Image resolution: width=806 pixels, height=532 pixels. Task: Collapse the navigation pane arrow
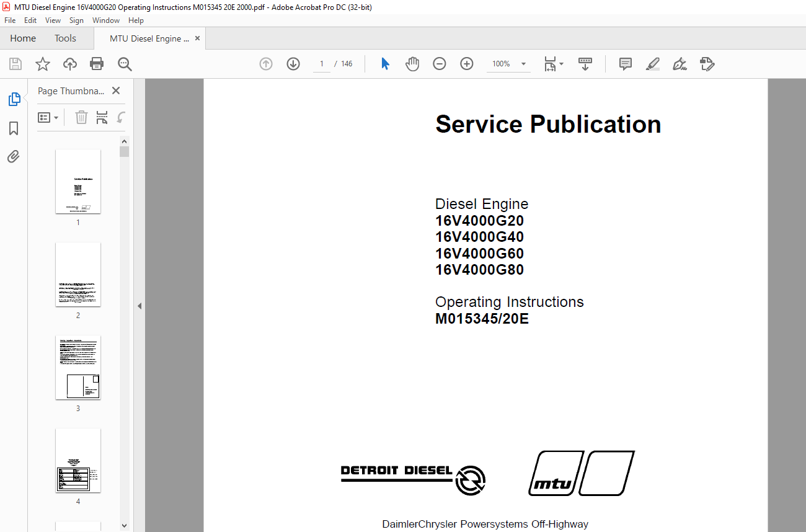click(139, 306)
